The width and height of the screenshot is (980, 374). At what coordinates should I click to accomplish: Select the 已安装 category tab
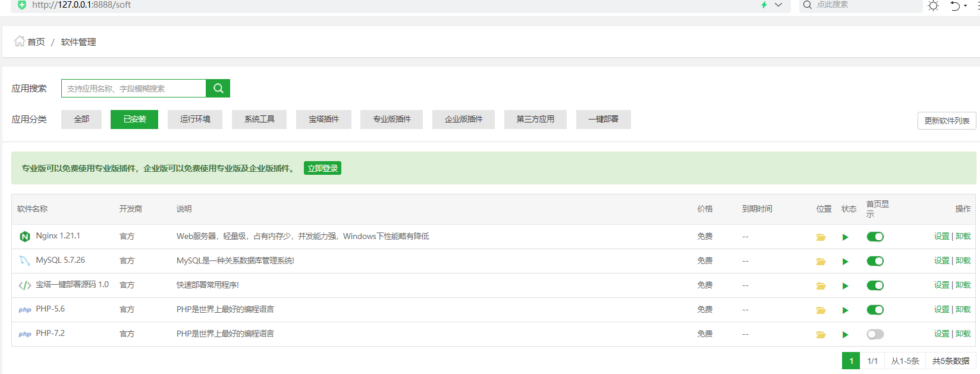pos(134,120)
